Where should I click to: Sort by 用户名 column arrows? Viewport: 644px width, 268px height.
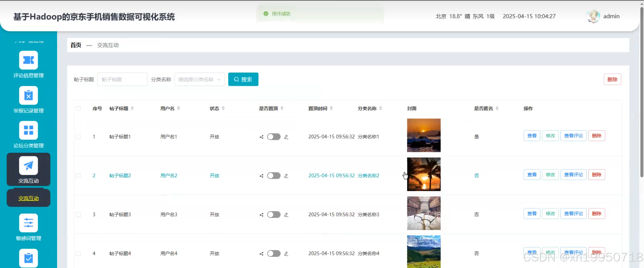(x=178, y=108)
